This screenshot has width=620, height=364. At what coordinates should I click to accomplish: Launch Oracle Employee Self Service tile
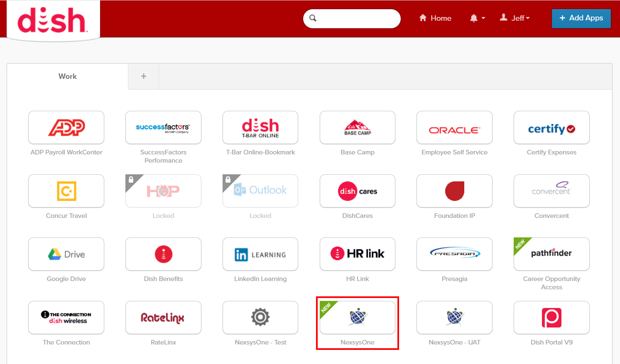point(454,127)
